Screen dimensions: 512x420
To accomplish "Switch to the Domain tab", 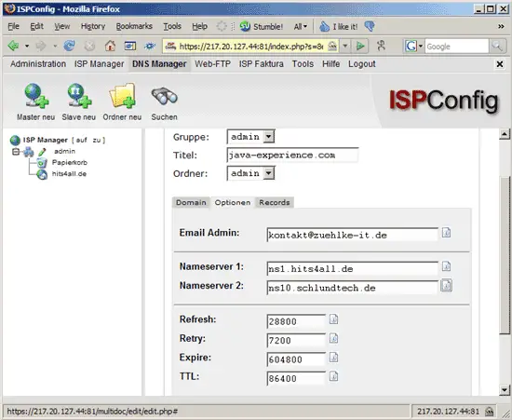I will coord(191,202).
